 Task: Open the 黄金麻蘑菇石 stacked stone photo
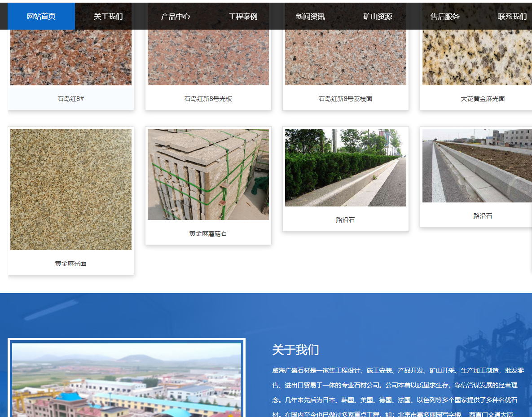[208, 175]
